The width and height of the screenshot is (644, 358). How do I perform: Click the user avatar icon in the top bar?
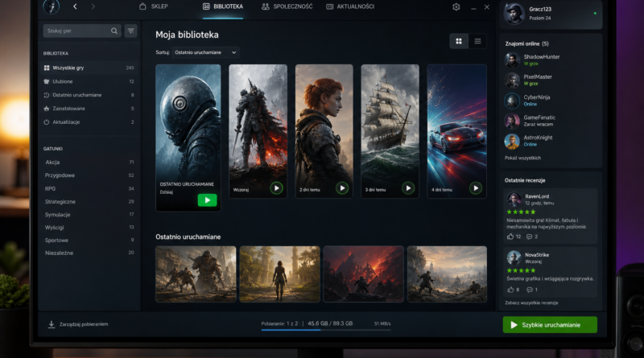[52, 6]
